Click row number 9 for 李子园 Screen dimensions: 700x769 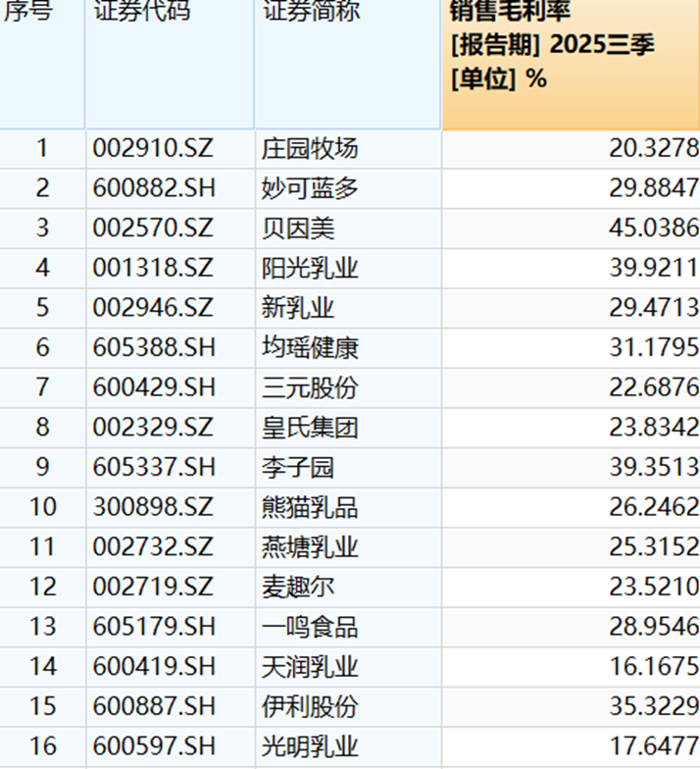(43, 467)
